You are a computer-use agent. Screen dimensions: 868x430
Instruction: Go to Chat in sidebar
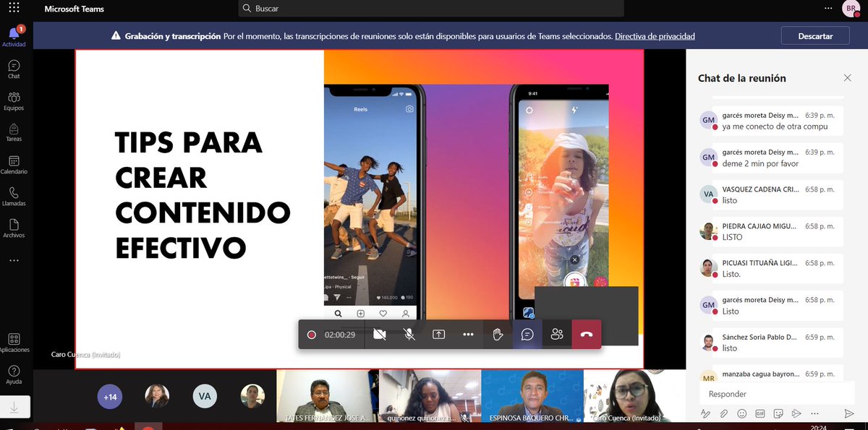point(14,69)
